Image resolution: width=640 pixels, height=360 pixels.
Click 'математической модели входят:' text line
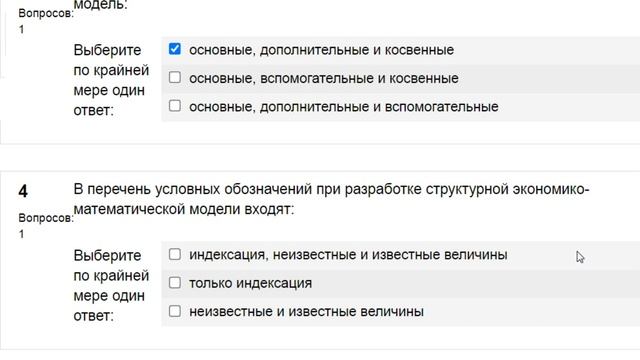(x=184, y=209)
